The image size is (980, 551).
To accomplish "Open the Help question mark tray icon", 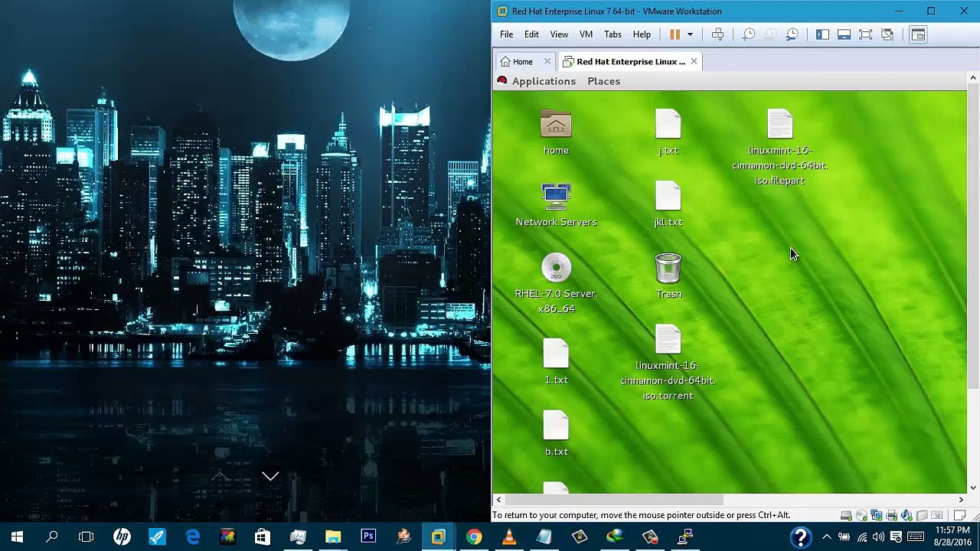I will click(x=800, y=537).
